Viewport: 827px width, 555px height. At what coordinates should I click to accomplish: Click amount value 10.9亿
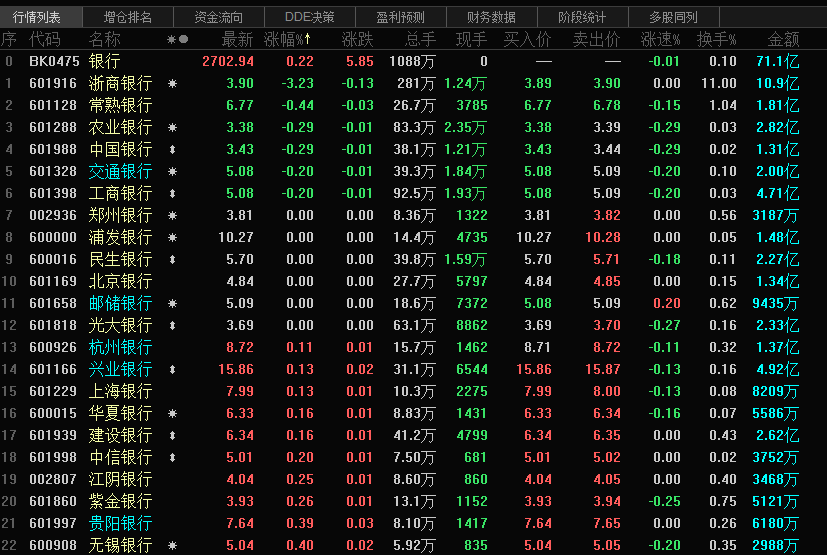(x=778, y=83)
